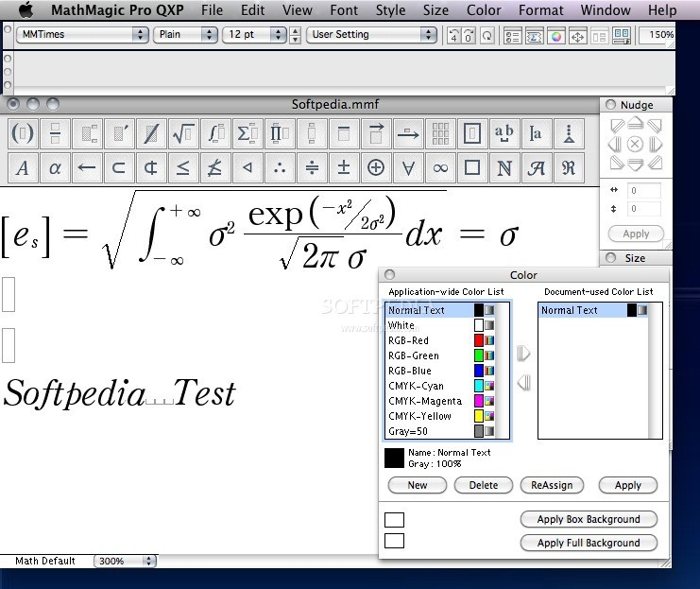Open the 12 pt size dropdown
This screenshot has width=700, height=589.
254,34
